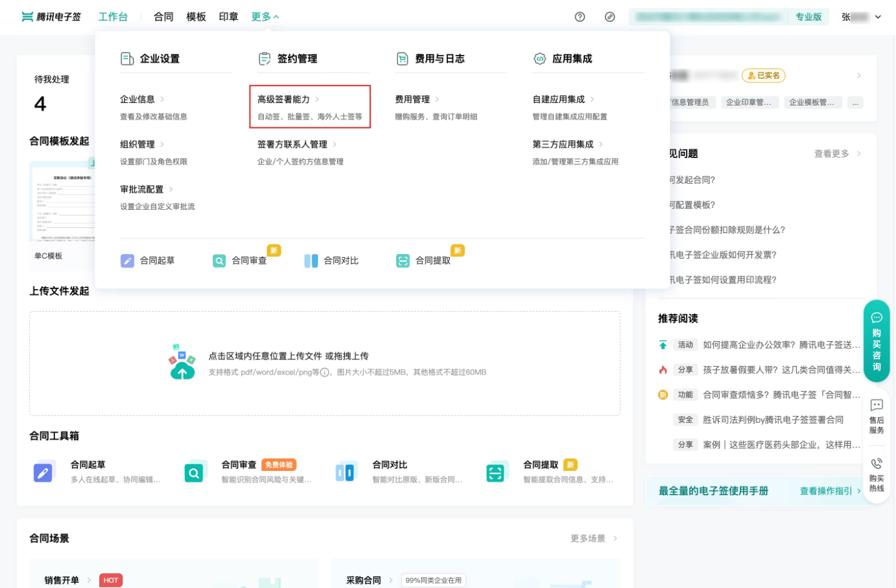Click 合同起草 icon in 合同工具箱

[44, 472]
